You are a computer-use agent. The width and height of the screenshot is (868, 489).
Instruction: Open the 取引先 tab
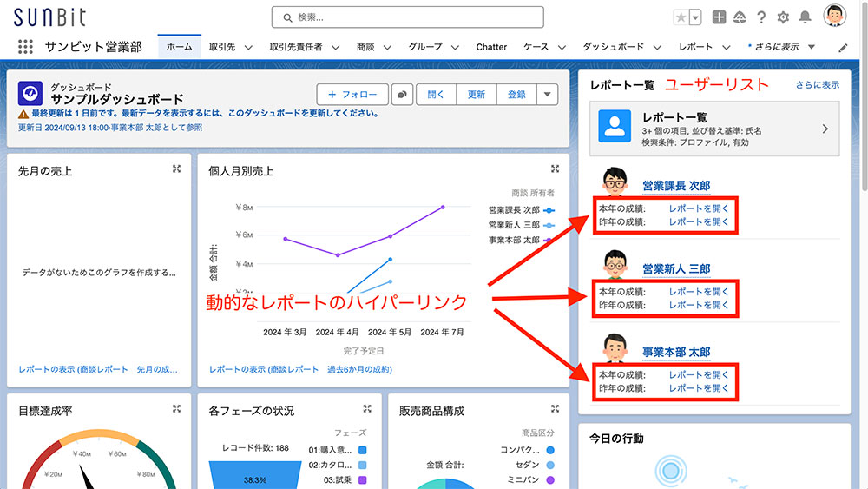coord(222,47)
